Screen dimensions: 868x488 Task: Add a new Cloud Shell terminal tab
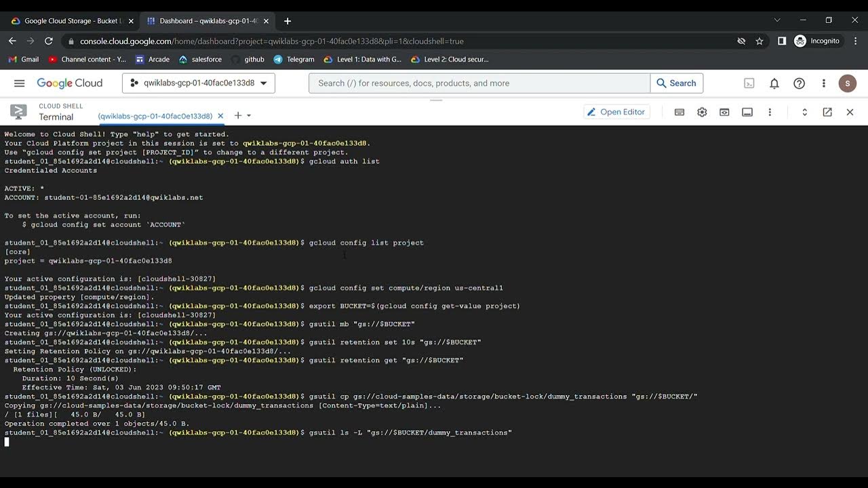(x=238, y=115)
